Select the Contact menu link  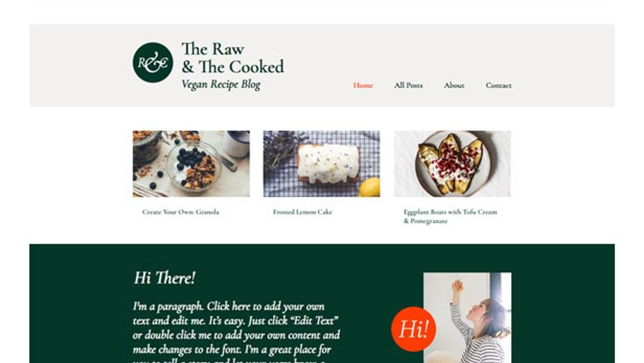[x=499, y=85]
